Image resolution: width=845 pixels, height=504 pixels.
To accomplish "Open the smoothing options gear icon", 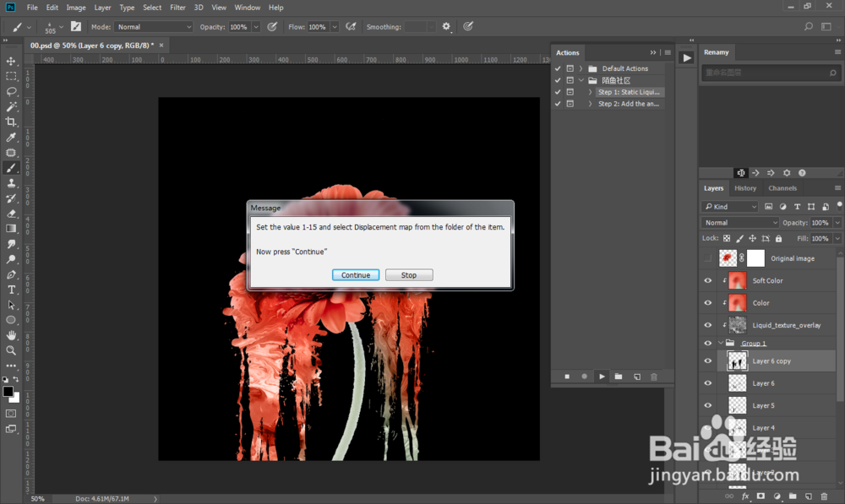I will 446,27.
